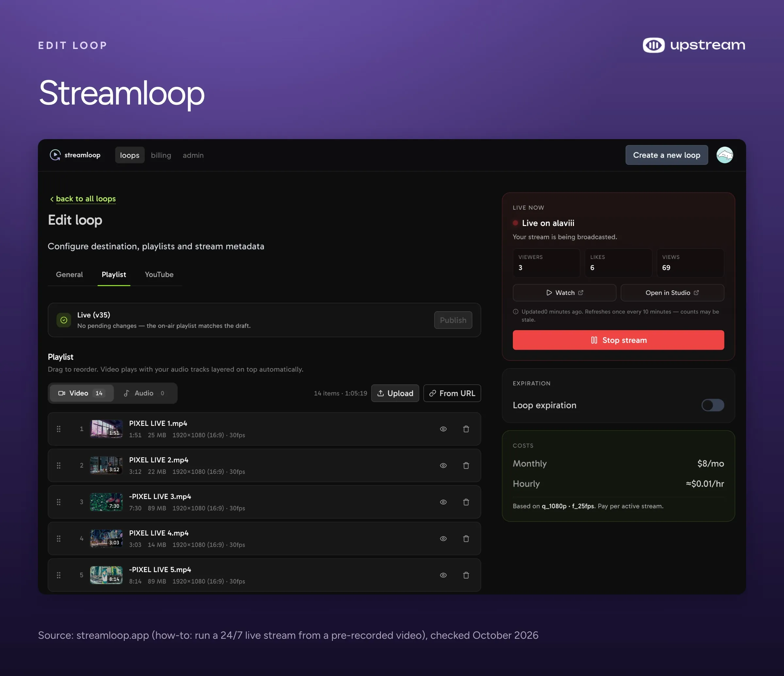This screenshot has height=676, width=784.
Task: Remove PIXEL LIVE 4.mp4 with trash icon
Action: (x=466, y=539)
